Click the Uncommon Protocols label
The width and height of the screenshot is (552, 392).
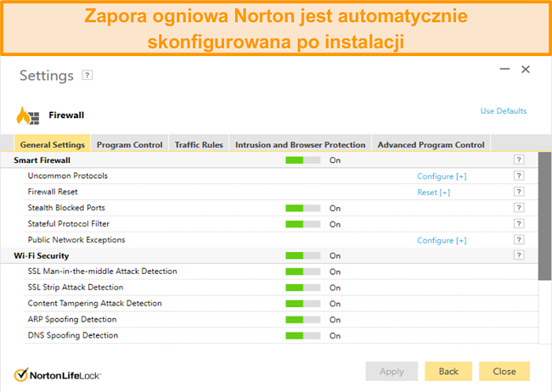[68, 176]
